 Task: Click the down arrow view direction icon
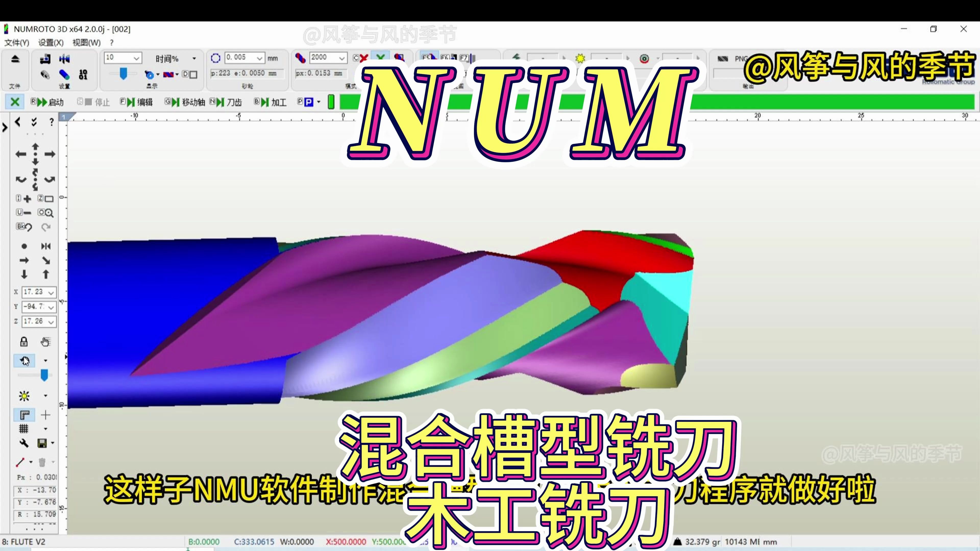(24, 274)
